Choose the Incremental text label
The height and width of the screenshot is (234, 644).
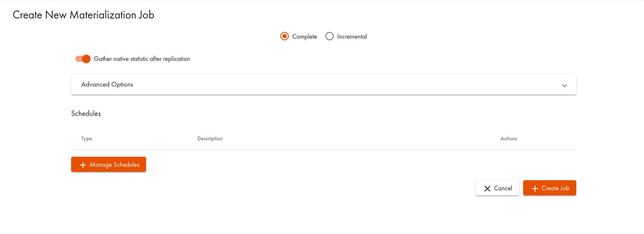pos(352,37)
